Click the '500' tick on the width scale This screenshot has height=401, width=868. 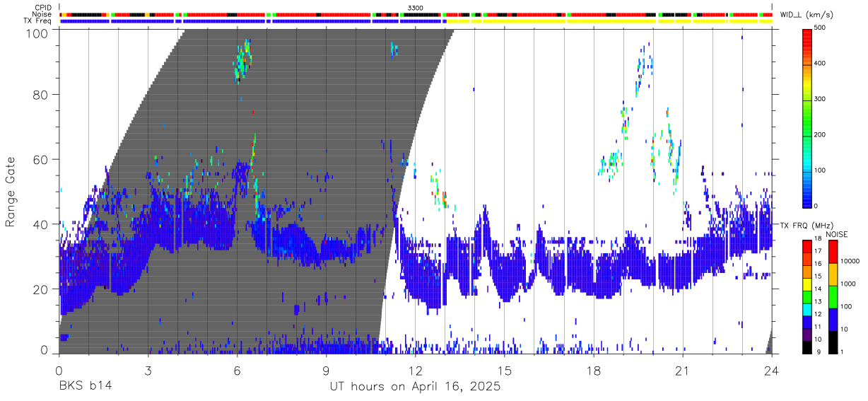(x=820, y=28)
